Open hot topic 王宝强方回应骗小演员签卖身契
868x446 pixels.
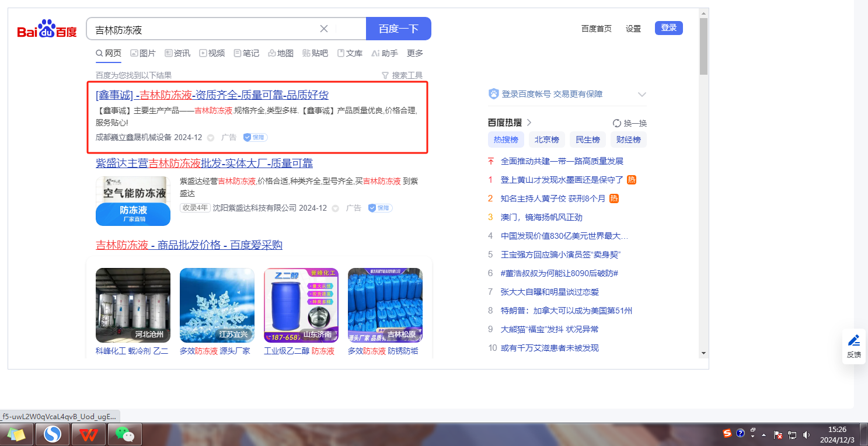(560, 255)
